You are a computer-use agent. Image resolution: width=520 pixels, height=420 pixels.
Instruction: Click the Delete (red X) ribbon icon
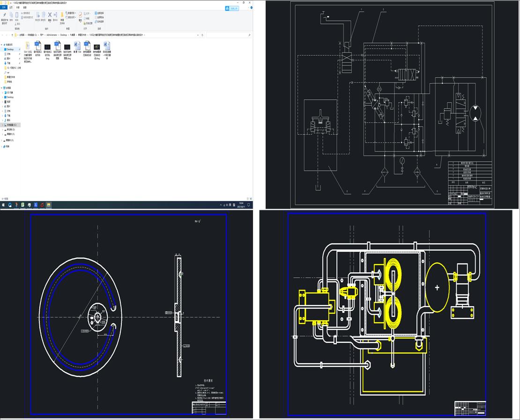pos(50,15)
